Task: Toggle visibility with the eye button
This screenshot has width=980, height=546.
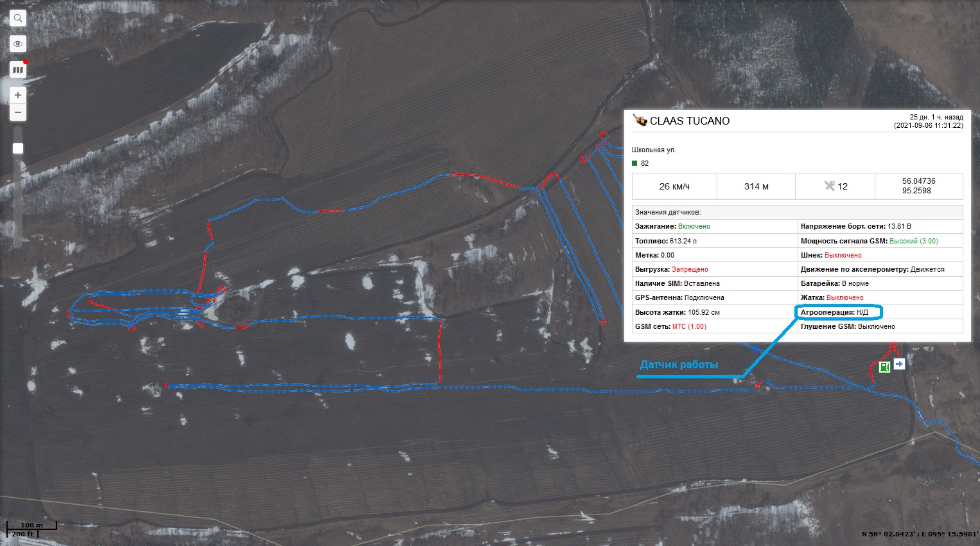Action: [18, 44]
